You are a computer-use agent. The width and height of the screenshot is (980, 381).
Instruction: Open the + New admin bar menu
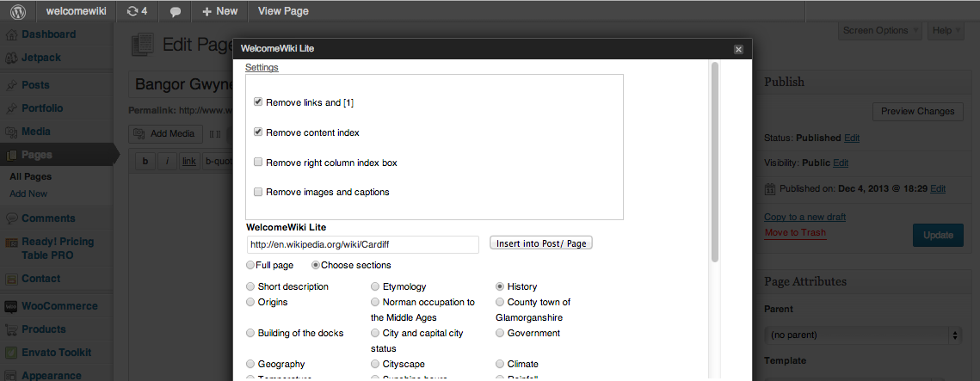pos(219,10)
